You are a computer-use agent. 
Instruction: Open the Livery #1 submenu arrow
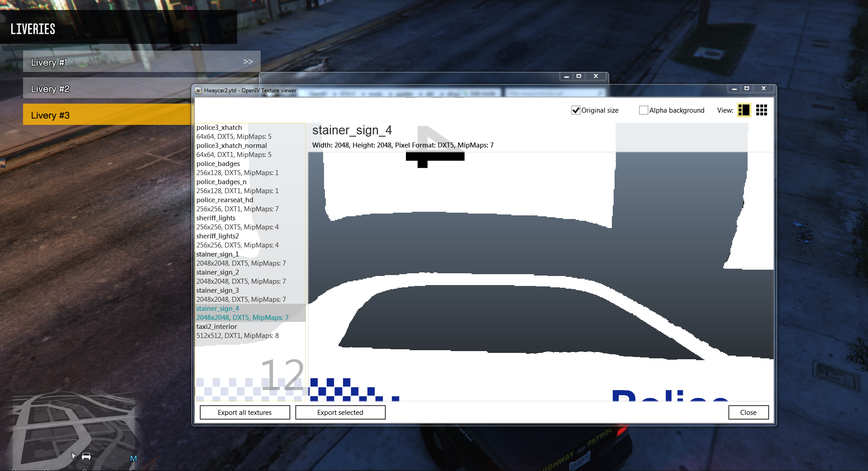248,62
